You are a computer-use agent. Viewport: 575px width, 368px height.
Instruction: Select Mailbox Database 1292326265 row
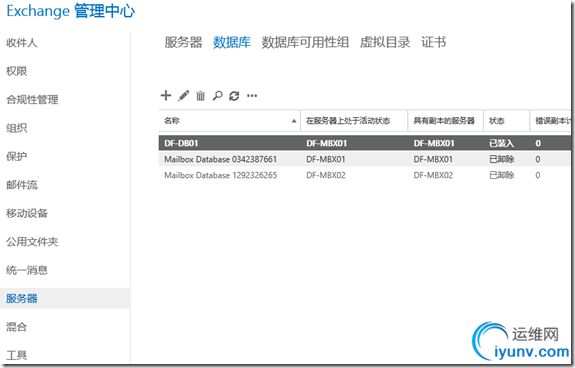[365, 175]
